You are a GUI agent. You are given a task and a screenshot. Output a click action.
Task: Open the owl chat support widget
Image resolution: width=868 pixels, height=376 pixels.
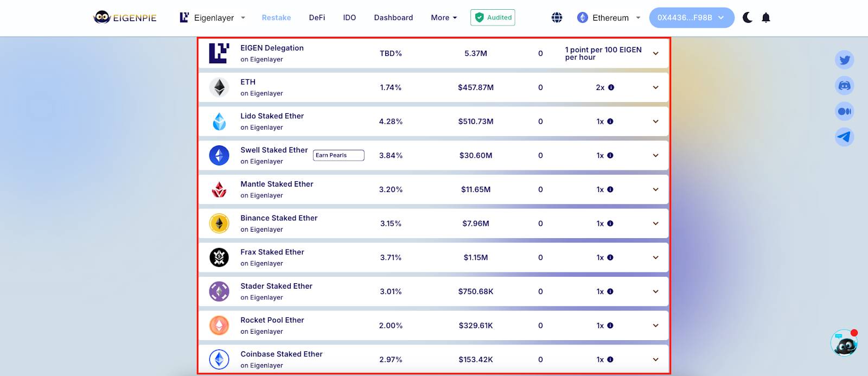[x=844, y=343]
